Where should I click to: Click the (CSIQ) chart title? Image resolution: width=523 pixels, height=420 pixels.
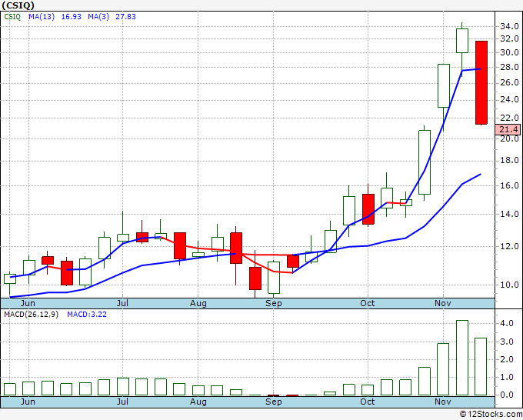(x=18, y=5)
